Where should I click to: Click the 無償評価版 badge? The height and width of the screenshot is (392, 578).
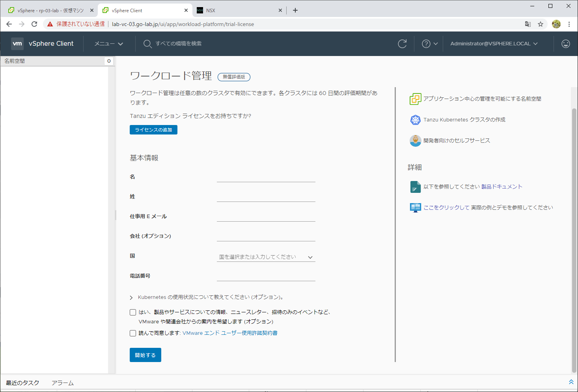[234, 77]
